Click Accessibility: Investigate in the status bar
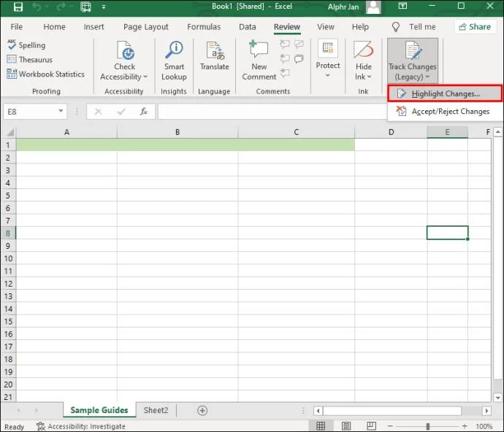 81,426
